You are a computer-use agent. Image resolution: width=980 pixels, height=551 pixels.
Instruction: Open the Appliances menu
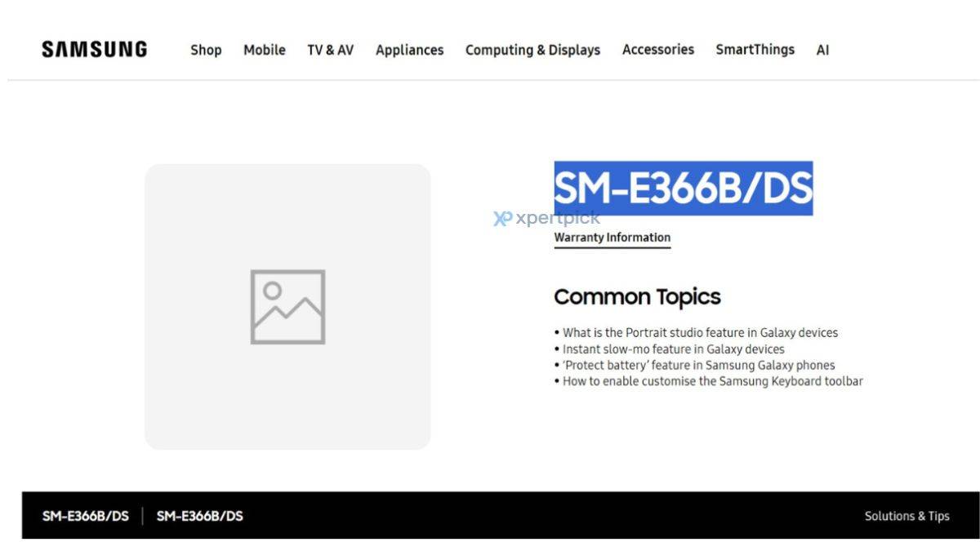[x=409, y=50]
